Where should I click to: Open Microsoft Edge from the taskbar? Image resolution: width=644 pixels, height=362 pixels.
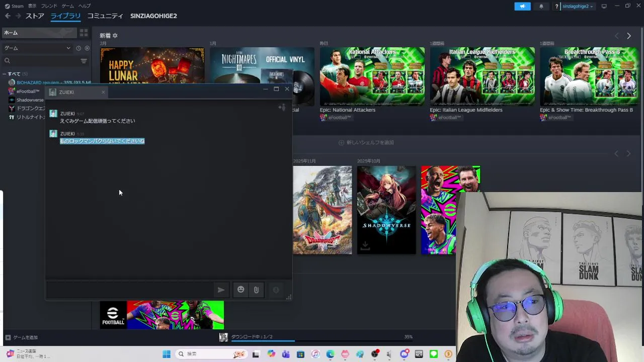tap(330, 354)
